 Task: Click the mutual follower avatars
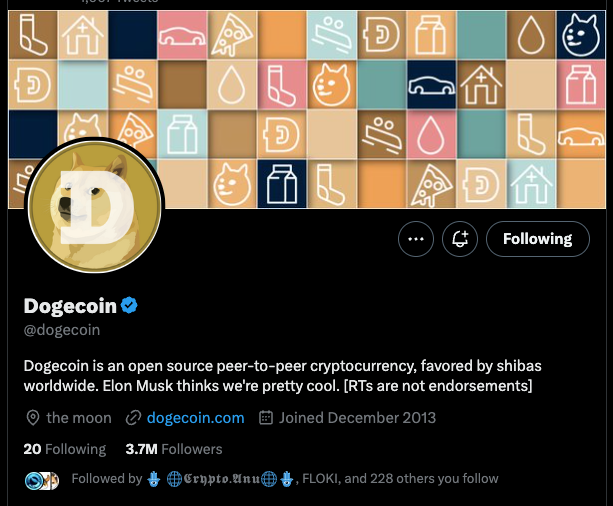[x=42, y=480]
